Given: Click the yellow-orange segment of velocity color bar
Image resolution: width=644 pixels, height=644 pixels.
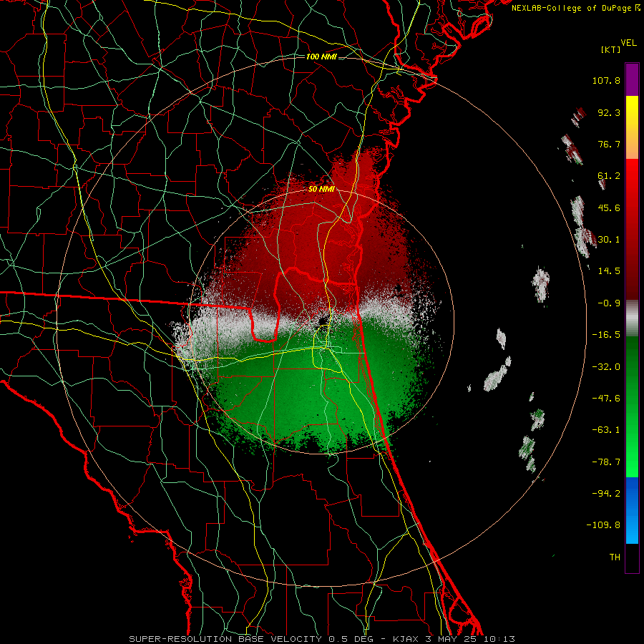Looking at the screenshot, I should point(632,127).
